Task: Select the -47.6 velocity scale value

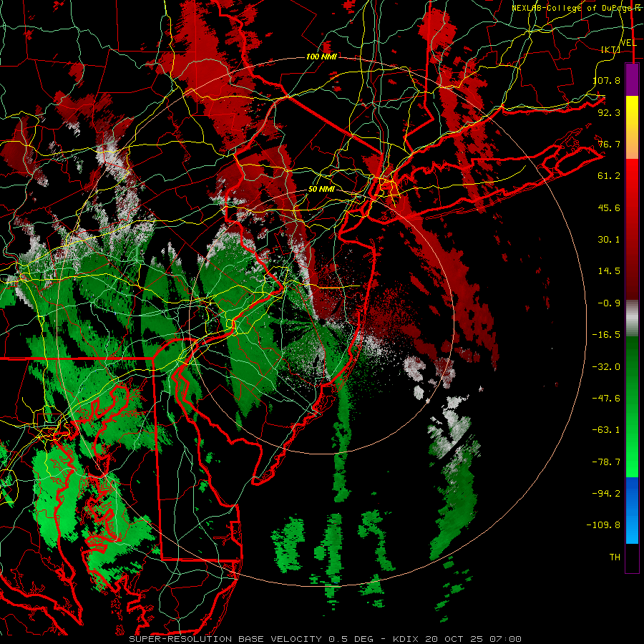Action: coord(606,399)
